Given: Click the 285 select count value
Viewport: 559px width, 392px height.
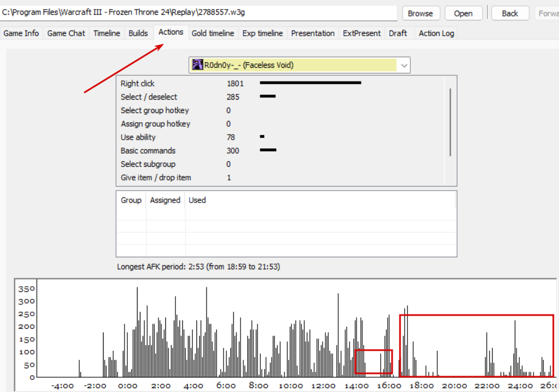Looking at the screenshot, I should (x=233, y=97).
